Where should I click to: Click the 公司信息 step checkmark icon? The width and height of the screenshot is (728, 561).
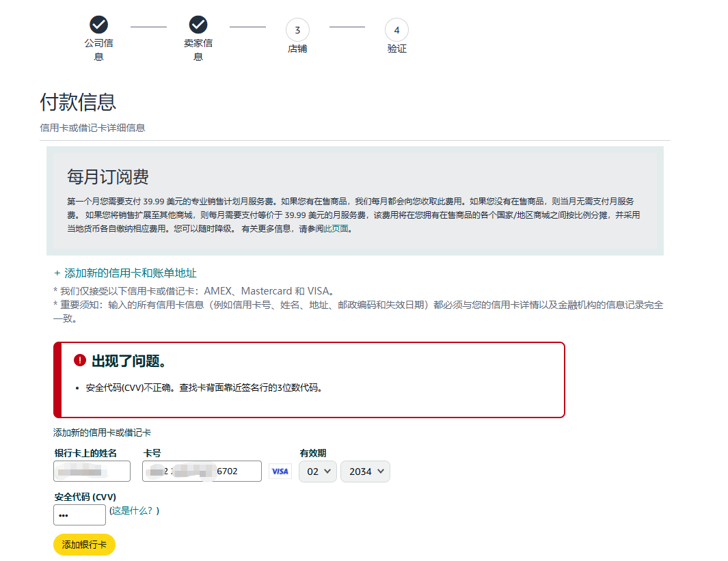tap(99, 25)
